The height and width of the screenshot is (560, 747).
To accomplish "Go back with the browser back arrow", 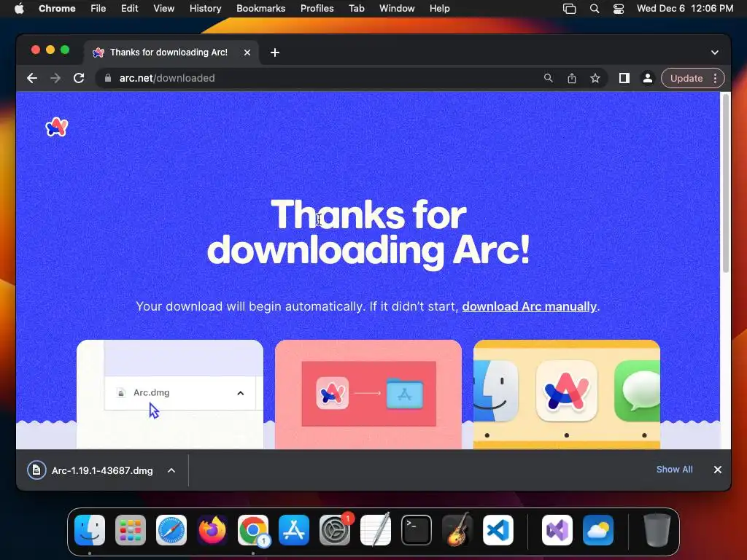I will (32, 78).
